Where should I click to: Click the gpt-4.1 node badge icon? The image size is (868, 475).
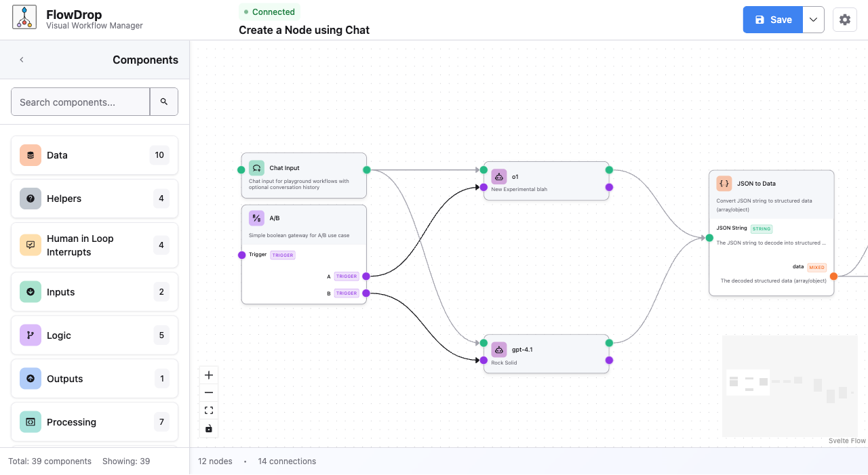pos(499,350)
